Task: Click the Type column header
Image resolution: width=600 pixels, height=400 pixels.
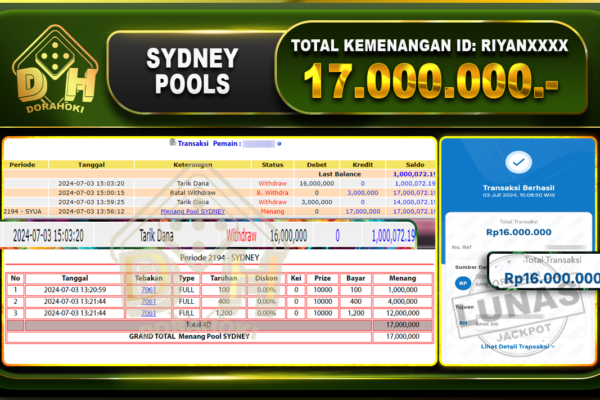Action: pos(186,278)
